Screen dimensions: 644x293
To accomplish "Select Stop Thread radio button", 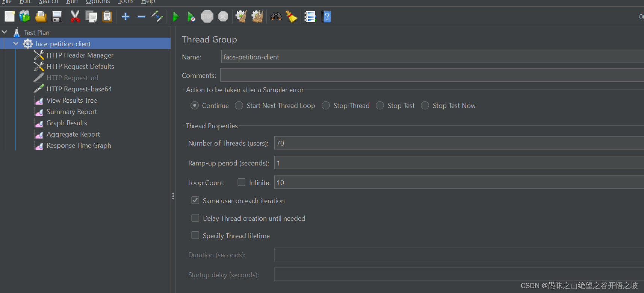I will [326, 106].
